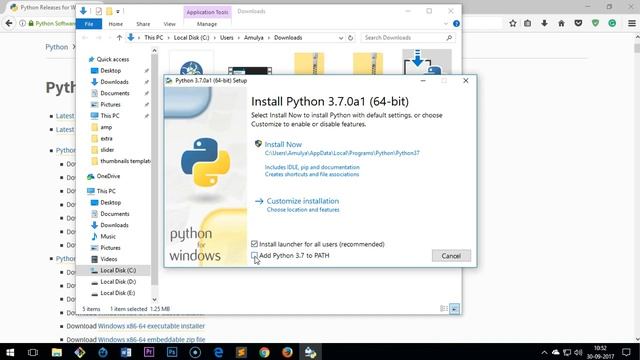This screenshot has height=360, width=640.
Task: Open Windows Start menu
Action: tap(10, 352)
